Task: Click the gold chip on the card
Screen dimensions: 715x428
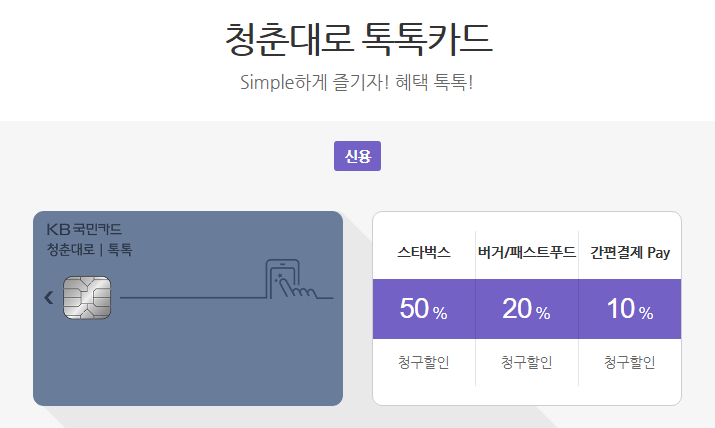Action: point(87,297)
